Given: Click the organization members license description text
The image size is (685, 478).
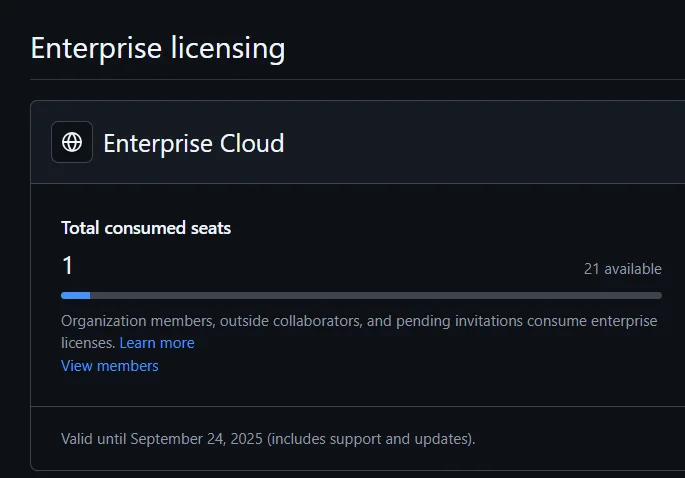Looking at the screenshot, I should pyautogui.click(x=359, y=332).
